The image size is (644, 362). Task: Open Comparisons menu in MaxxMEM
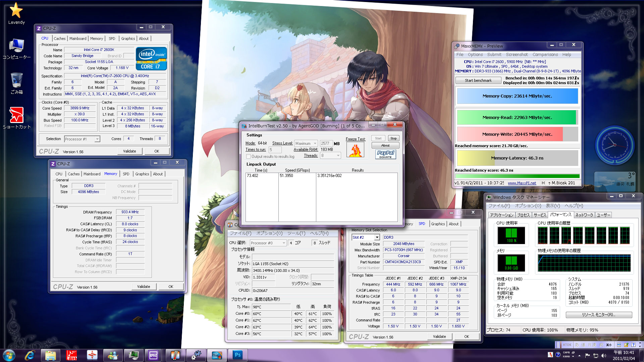545,55
